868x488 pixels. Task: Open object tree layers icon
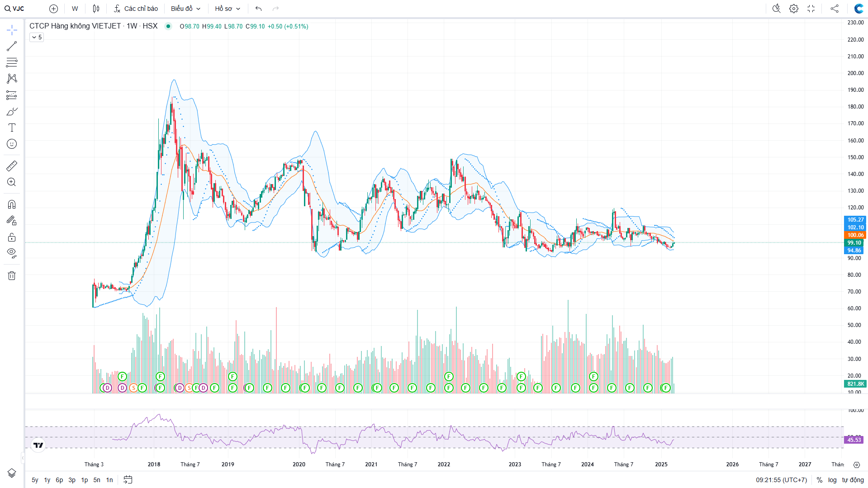[12, 473]
